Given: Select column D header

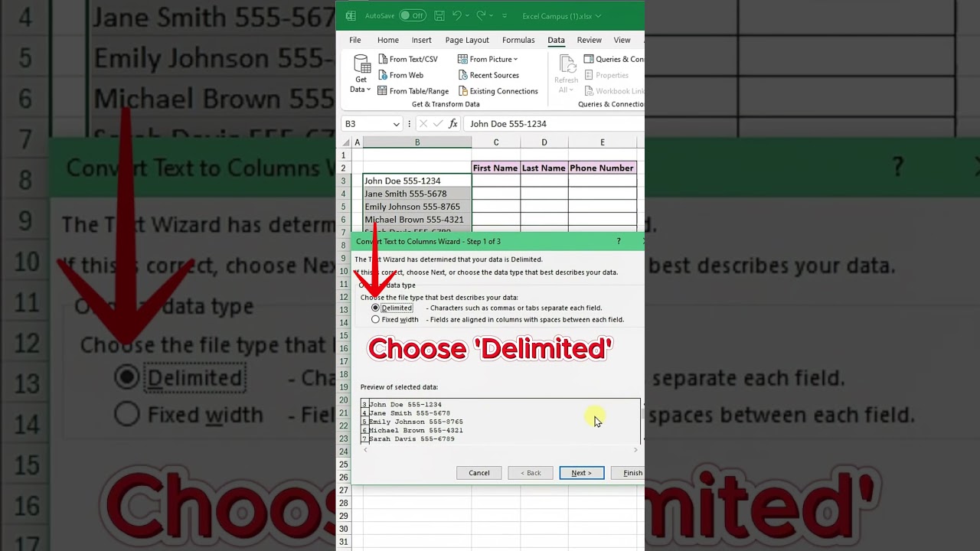Looking at the screenshot, I should tap(544, 142).
